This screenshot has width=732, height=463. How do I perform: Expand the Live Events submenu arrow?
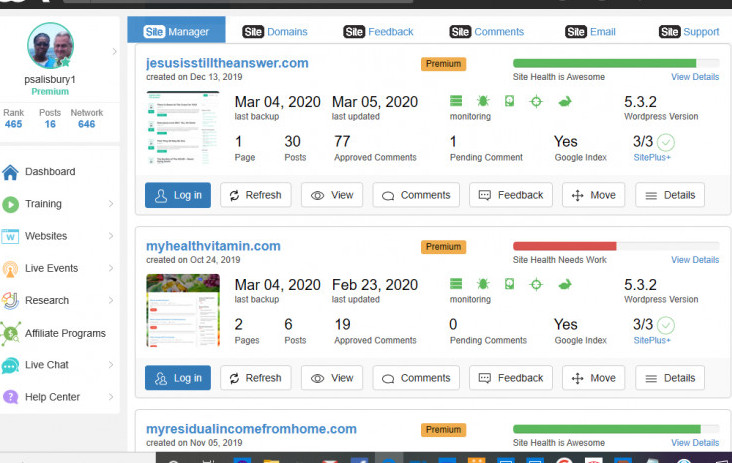(111, 268)
